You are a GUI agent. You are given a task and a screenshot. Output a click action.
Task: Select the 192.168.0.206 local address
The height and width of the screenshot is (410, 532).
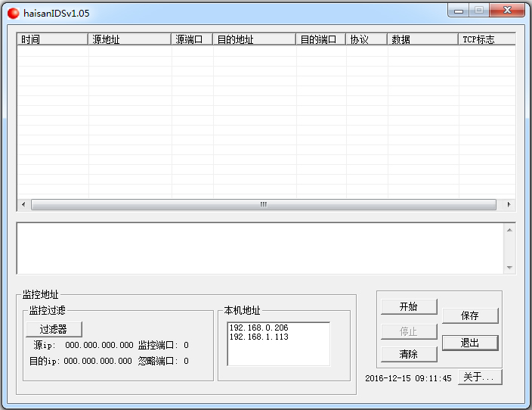(x=258, y=328)
